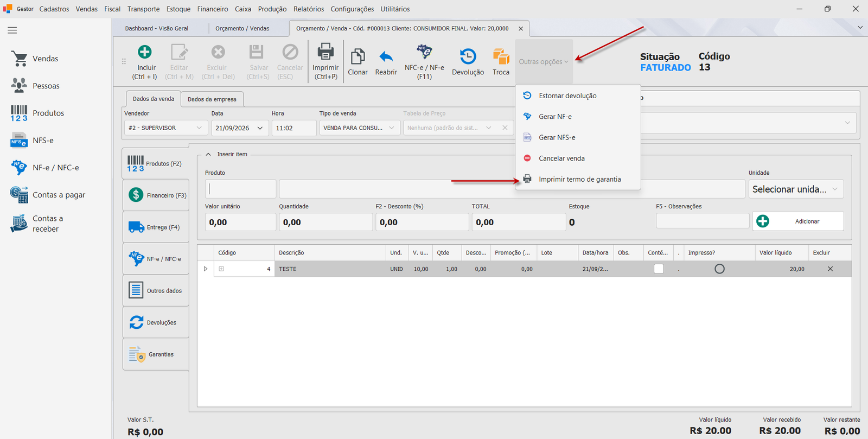Expand the TESTE row plus box
The height and width of the screenshot is (439, 868).
click(x=221, y=269)
